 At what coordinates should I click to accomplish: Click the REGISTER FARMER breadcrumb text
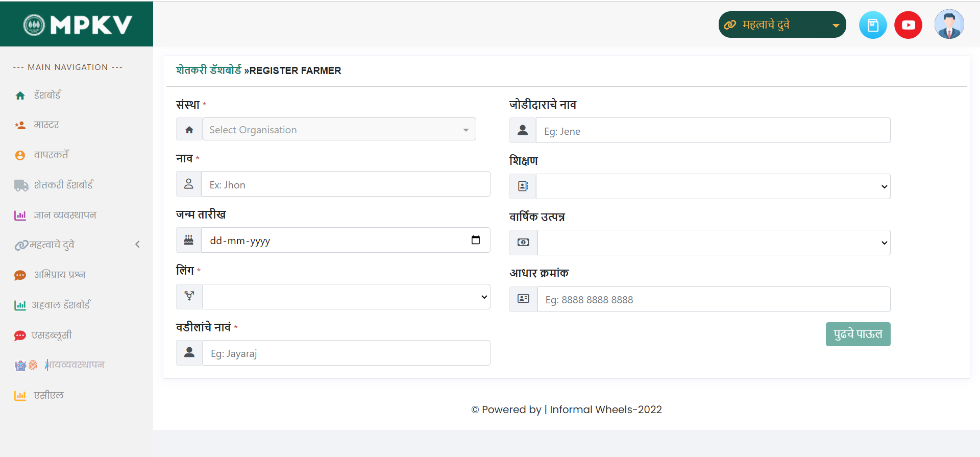coord(295,70)
